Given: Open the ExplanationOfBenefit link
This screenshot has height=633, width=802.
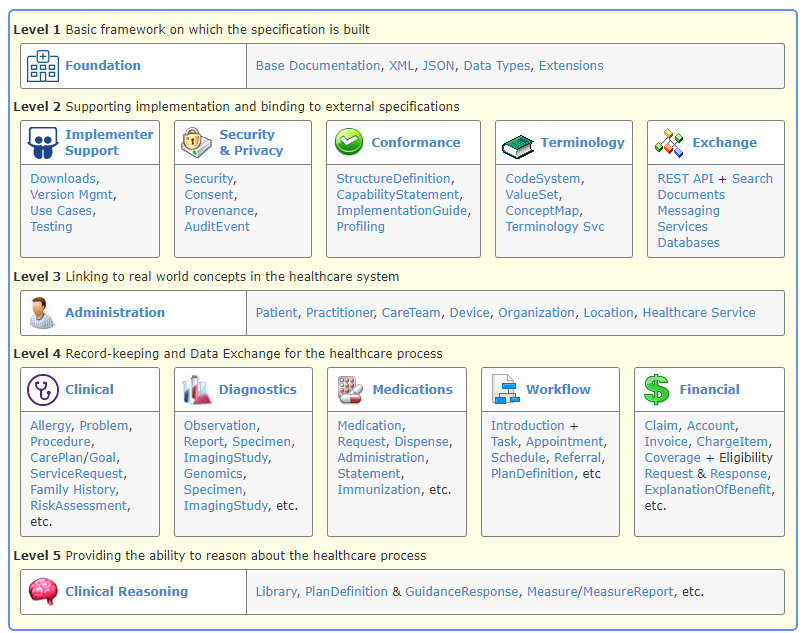Looking at the screenshot, I should (x=707, y=490).
